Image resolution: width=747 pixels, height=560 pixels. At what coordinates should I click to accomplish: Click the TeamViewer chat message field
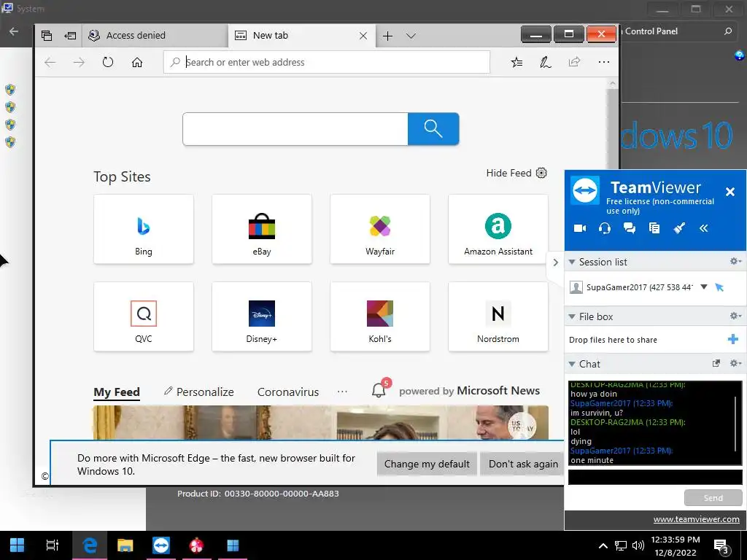[655, 477]
